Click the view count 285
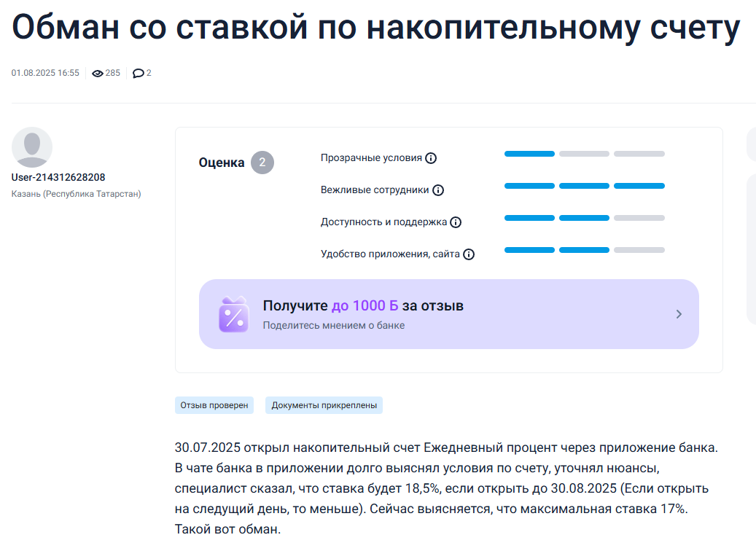Viewport: 756px width, 551px height. 113,73
